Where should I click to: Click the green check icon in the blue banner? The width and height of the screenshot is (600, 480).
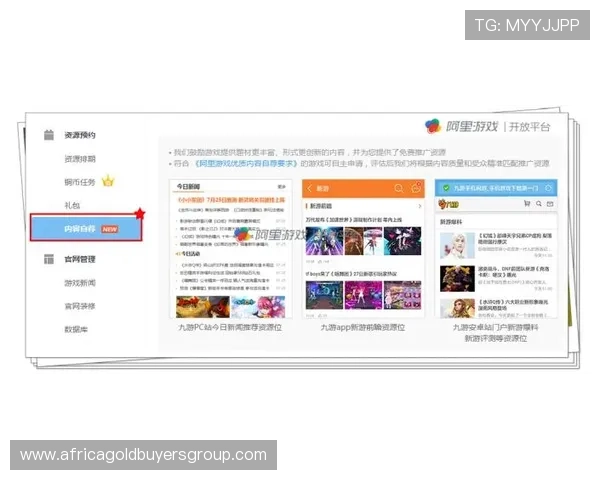(x=446, y=188)
